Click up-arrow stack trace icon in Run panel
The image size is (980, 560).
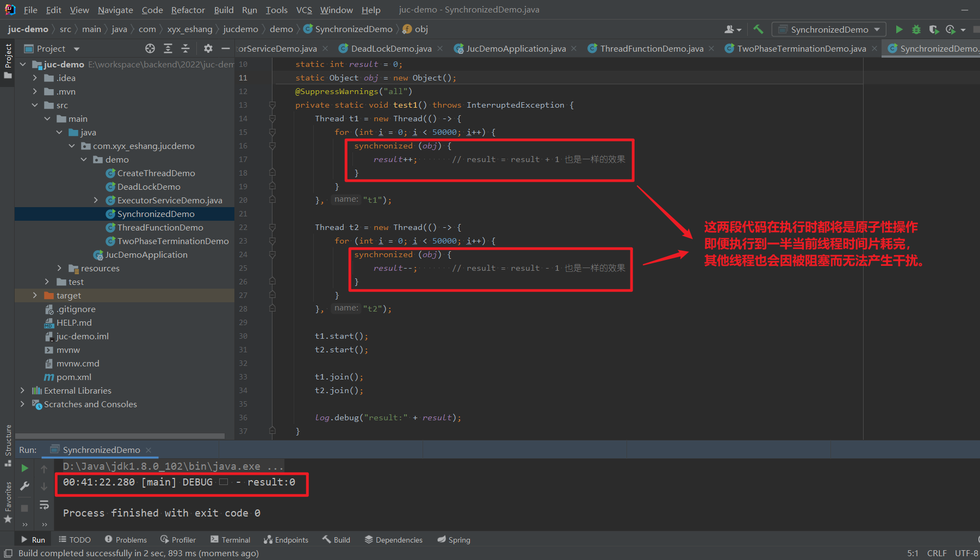(44, 468)
